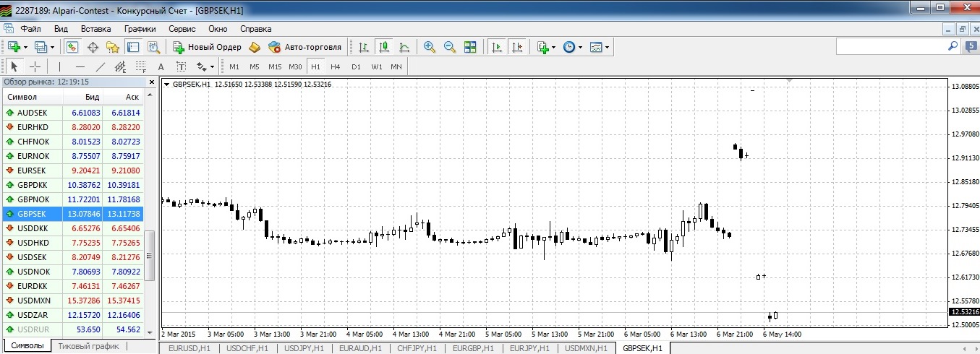Open the Вставка menu
The height and width of the screenshot is (354, 980).
(x=95, y=29)
